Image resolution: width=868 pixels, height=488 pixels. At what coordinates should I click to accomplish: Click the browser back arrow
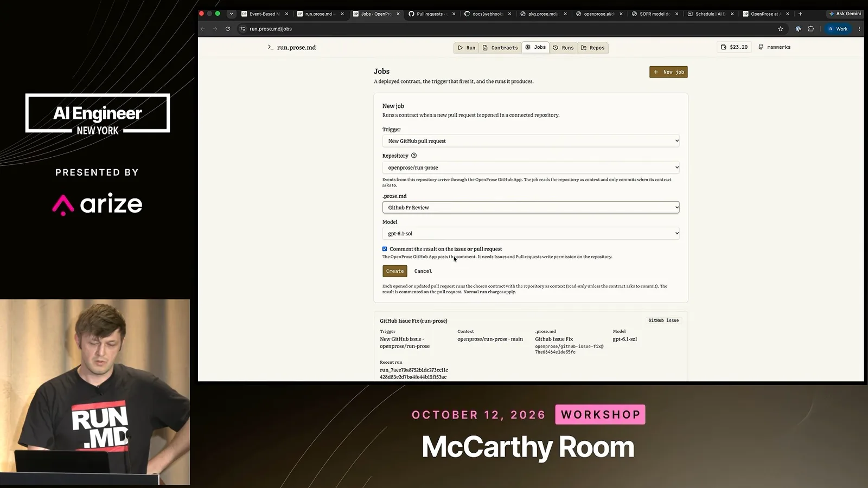pyautogui.click(x=203, y=29)
